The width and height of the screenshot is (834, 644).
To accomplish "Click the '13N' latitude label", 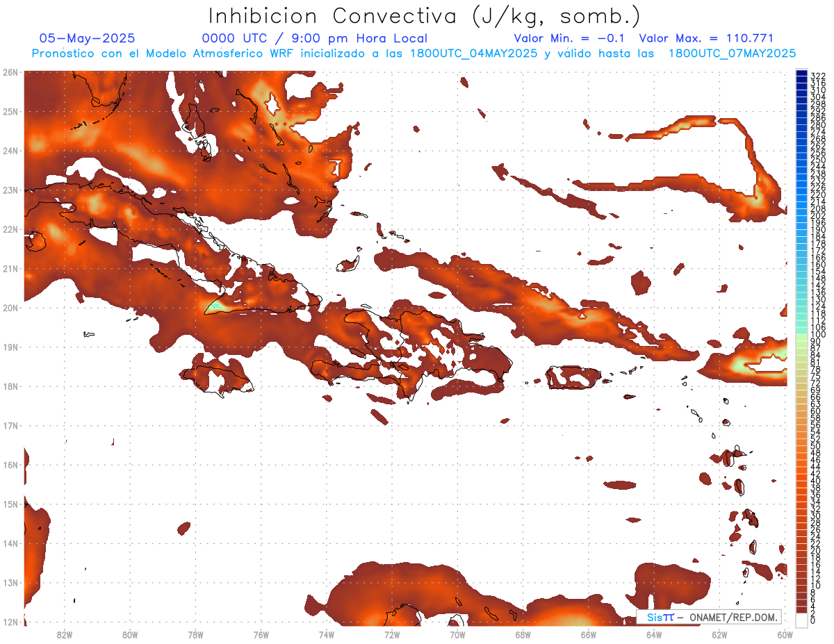I will 10,582.
